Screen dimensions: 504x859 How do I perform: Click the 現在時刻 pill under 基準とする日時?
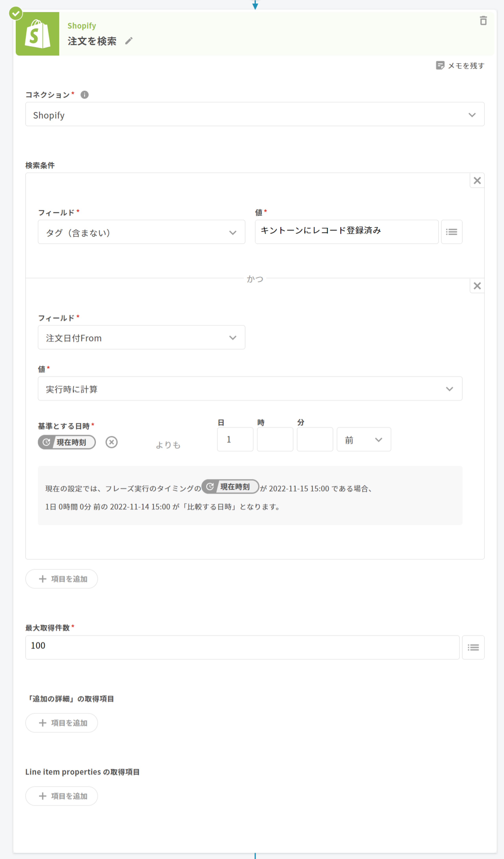tap(67, 442)
